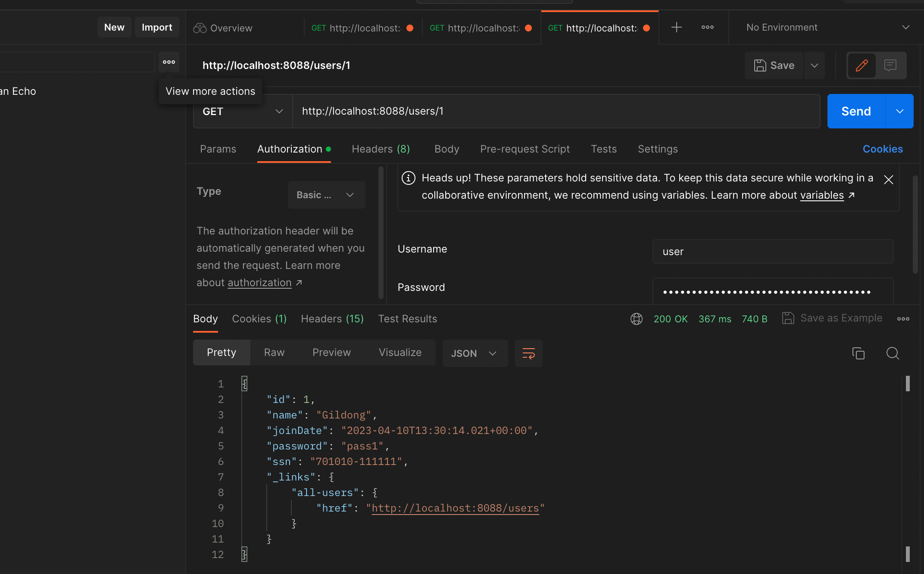The width and height of the screenshot is (924, 574).
Task: Expand the Send options arrow
Action: (900, 111)
